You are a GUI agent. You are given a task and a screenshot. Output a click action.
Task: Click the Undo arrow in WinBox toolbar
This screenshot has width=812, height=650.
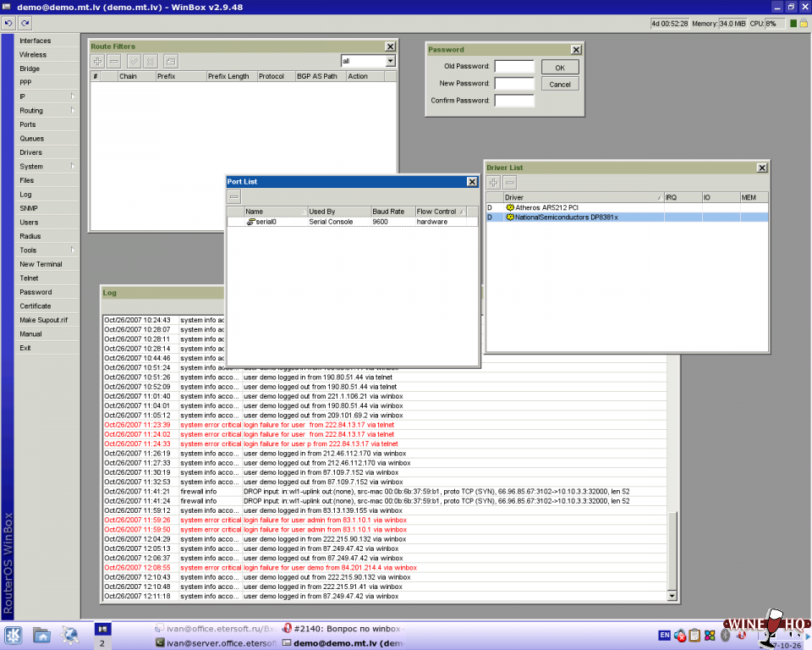(x=8, y=23)
